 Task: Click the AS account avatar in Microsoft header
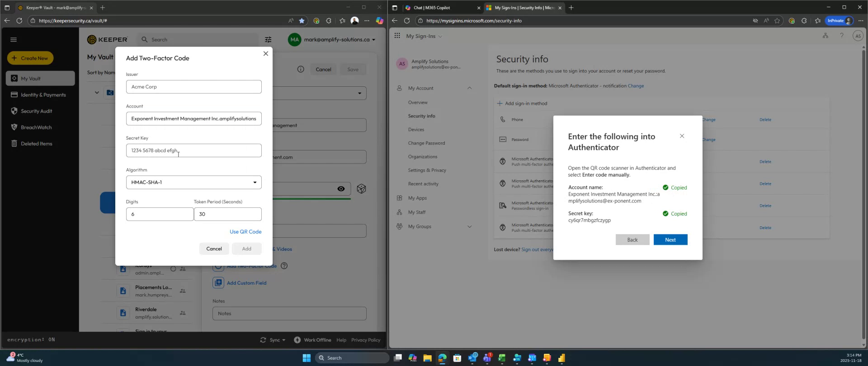tap(858, 36)
